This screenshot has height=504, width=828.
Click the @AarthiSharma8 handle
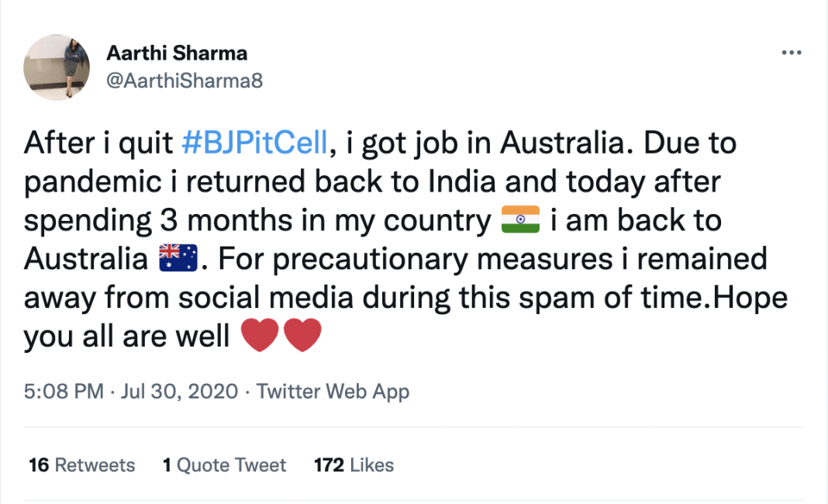click(185, 81)
